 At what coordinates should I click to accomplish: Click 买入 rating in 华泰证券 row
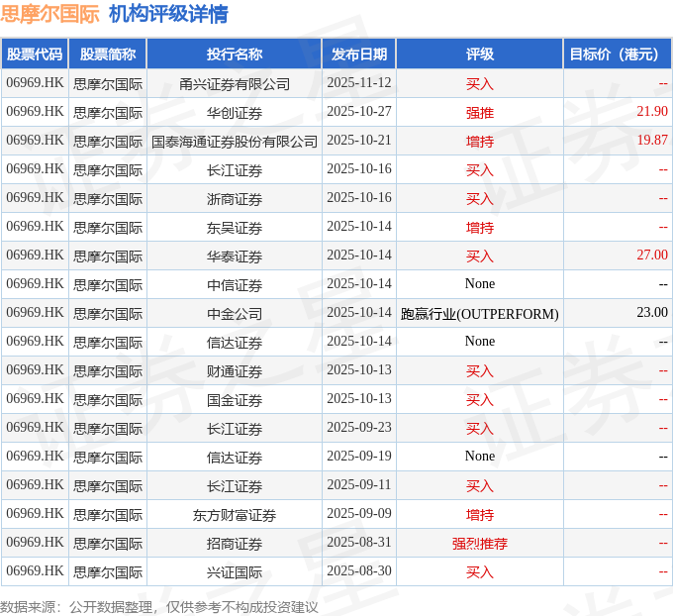[x=480, y=257]
